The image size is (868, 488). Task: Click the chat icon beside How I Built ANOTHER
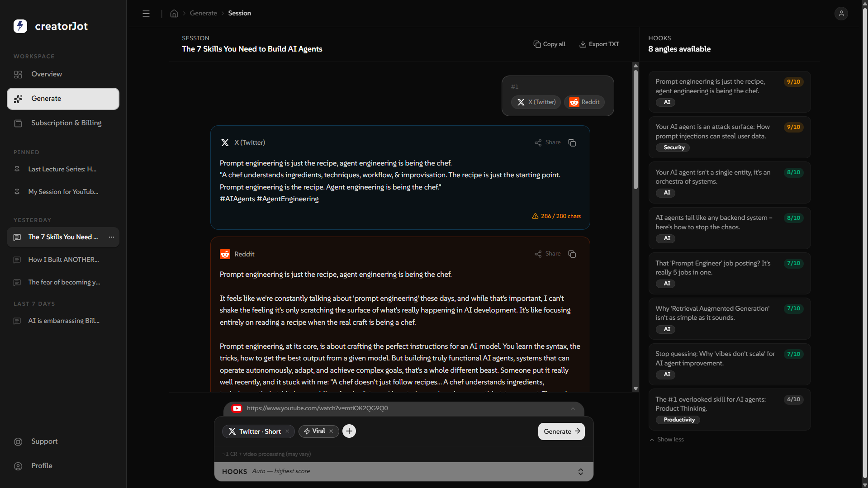tap(17, 260)
